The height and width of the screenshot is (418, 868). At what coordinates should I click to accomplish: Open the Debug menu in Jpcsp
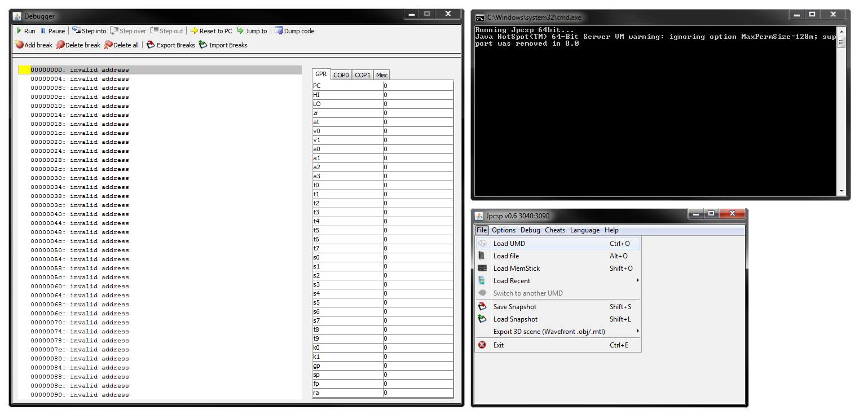[530, 230]
